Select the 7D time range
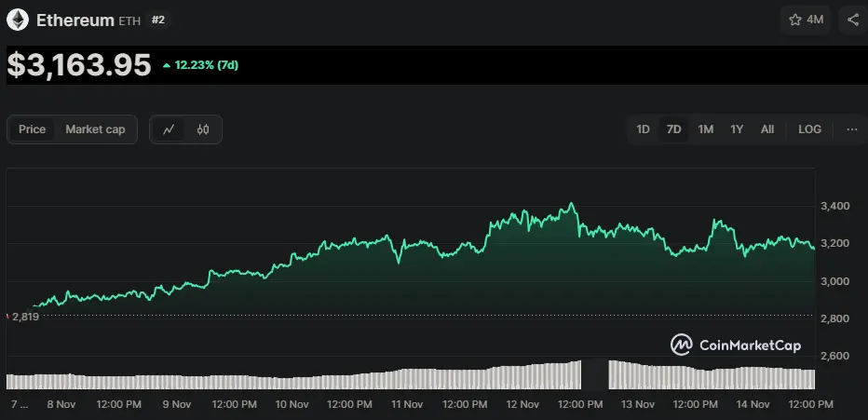 point(673,129)
